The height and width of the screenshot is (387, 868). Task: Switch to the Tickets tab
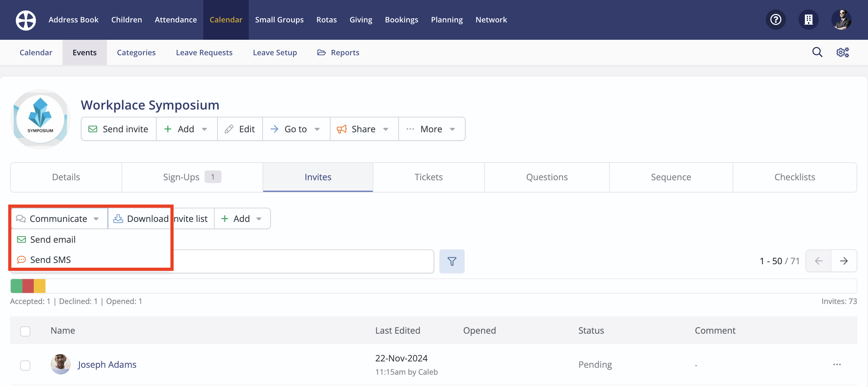tap(428, 177)
